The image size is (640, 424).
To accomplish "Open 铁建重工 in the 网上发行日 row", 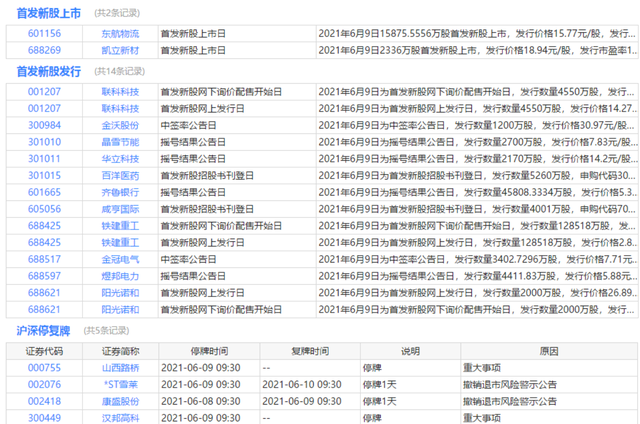I will 120,243.
